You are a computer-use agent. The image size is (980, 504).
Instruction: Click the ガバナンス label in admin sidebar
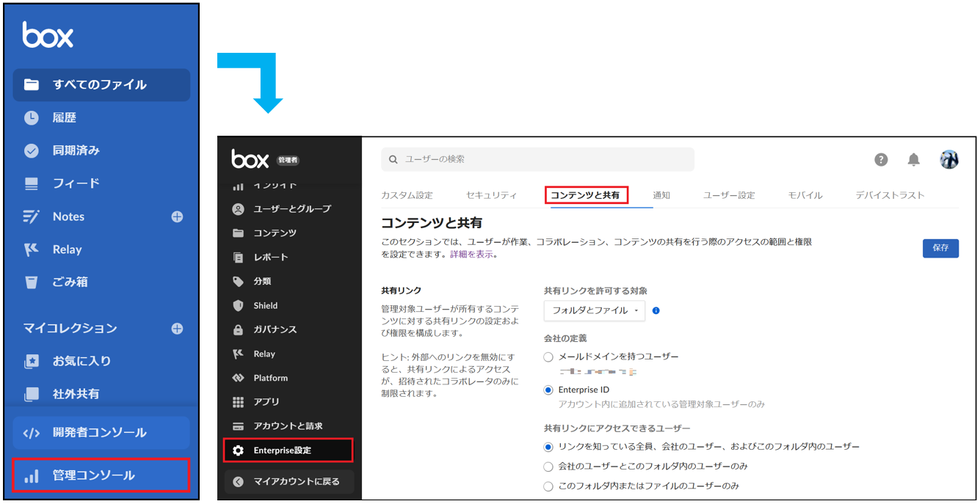[275, 330]
